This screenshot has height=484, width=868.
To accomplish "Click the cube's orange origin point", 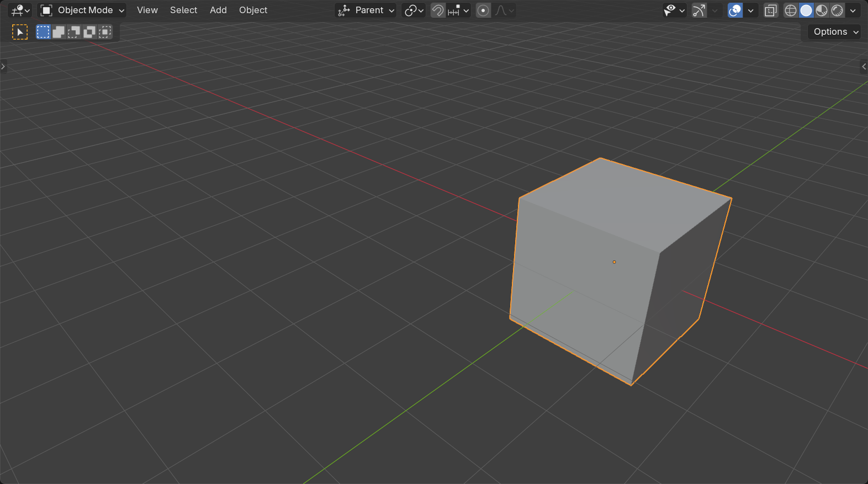I will click(x=614, y=262).
